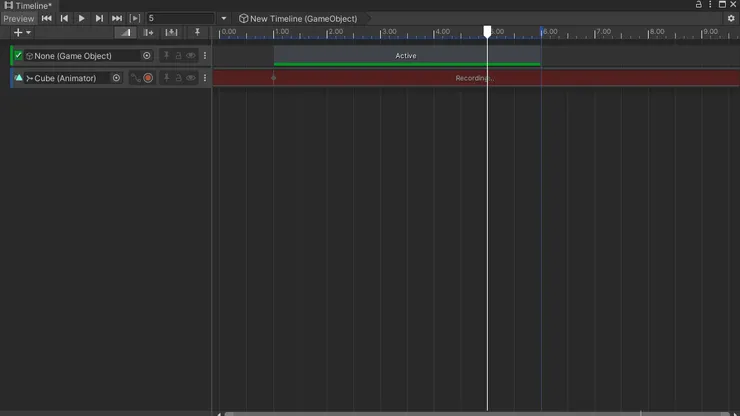The height and width of the screenshot is (416, 740).
Task: Toggle Play Range mode icon
Action: pyautogui.click(x=135, y=18)
